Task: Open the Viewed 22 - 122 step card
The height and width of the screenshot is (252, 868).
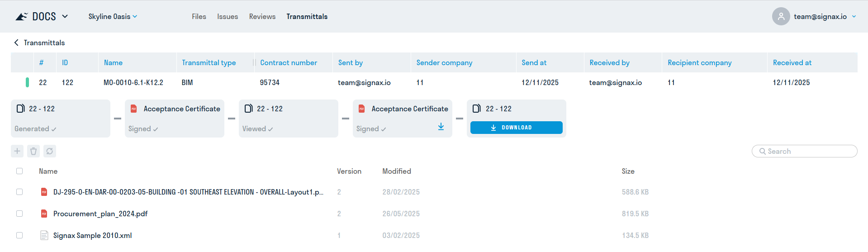Action: [289, 119]
